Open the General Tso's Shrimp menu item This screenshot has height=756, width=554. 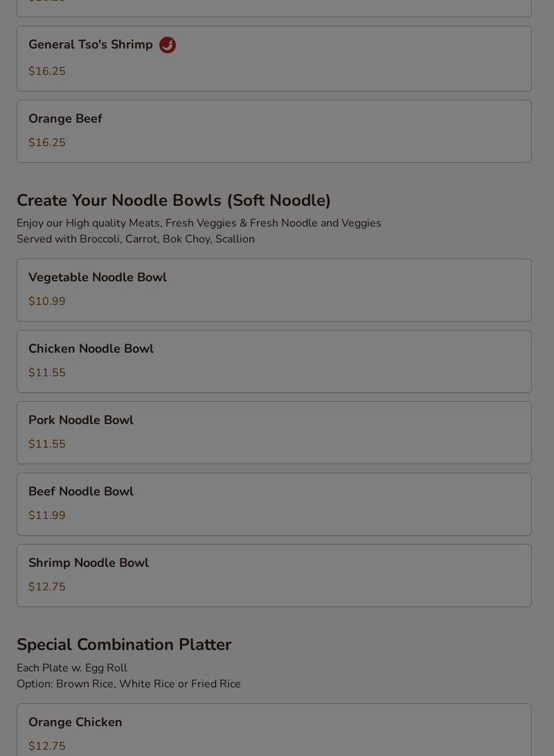click(274, 58)
